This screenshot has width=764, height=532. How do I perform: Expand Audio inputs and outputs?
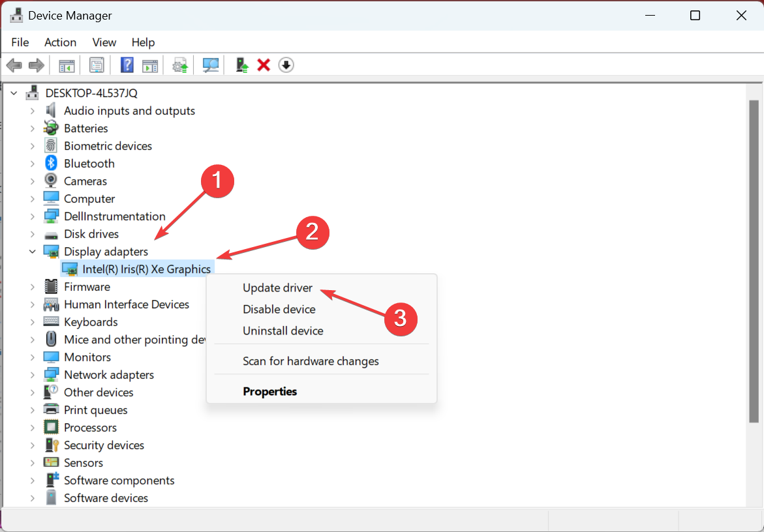(x=32, y=111)
